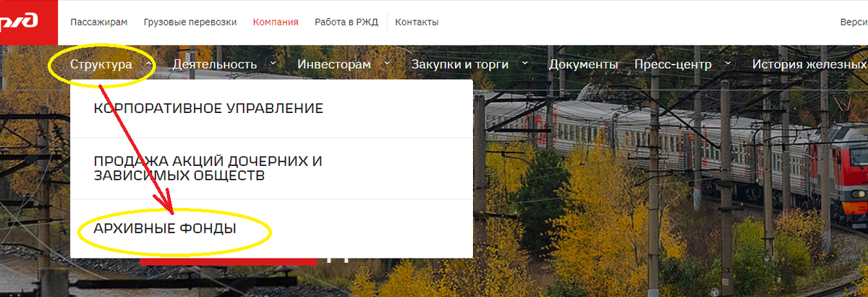This screenshot has height=297, width=868.
Task: Expand the Пресс-центр dropdown arrow
Action: [x=728, y=64]
